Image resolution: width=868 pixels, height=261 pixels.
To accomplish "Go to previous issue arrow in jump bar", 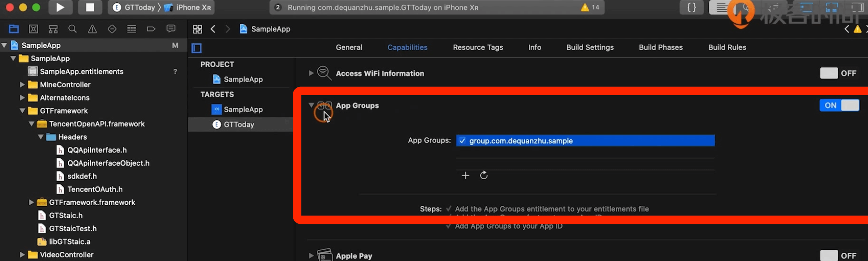I will tap(847, 29).
